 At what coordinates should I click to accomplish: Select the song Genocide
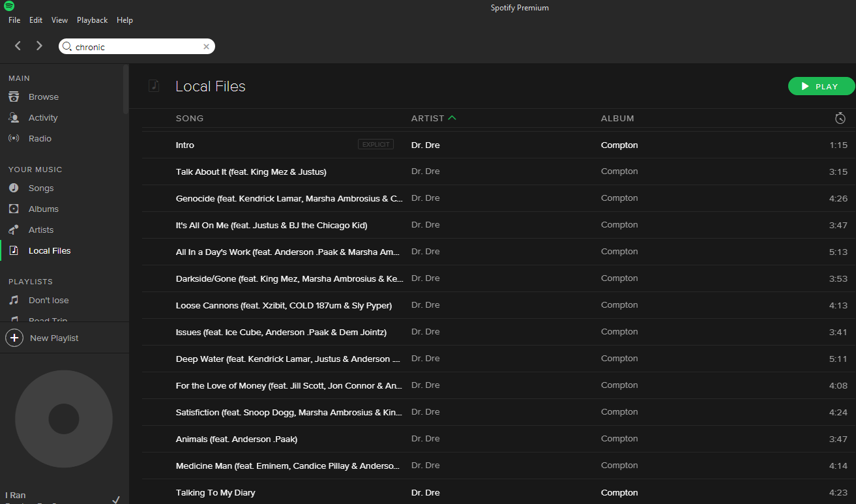[x=289, y=199]
